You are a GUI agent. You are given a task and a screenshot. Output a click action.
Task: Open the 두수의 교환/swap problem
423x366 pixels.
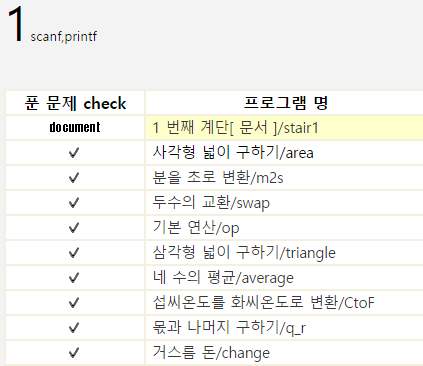211,203
